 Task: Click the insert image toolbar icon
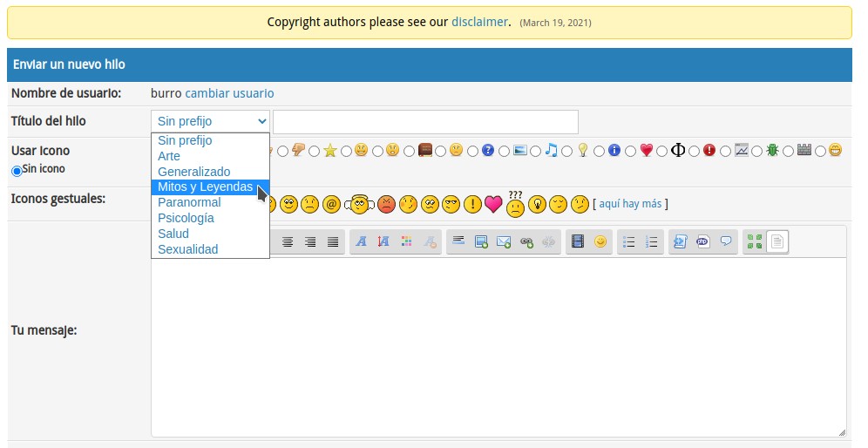click(481, 242)
